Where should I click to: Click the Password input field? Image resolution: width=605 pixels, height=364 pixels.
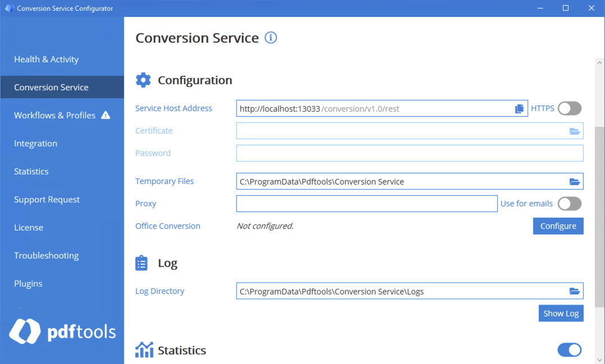[x=410, y=153]
